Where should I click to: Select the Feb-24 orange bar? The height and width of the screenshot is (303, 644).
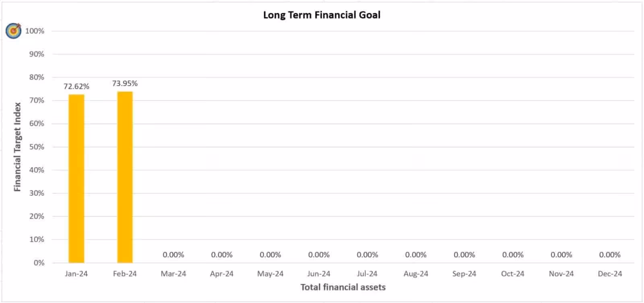pos(125,177)
